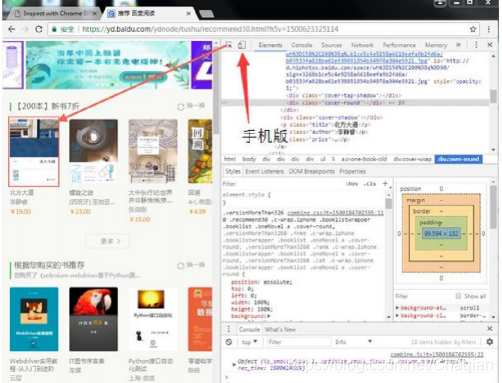Switch to the Elements tab
Image resolution: width=502 pixels, height=383 pixels.
(x=270, y=45)
